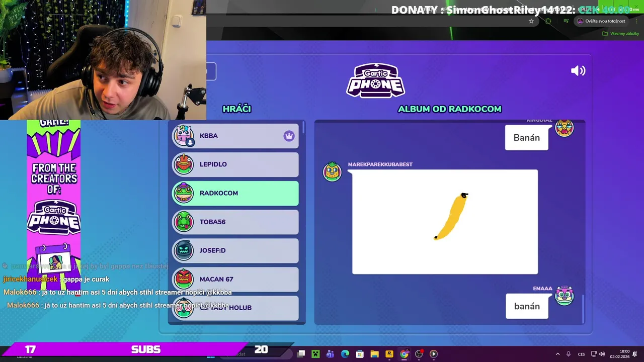Open Minecraft from the taskbar
This screenshot has width=644, height=362.
click(x=315, y=354)
